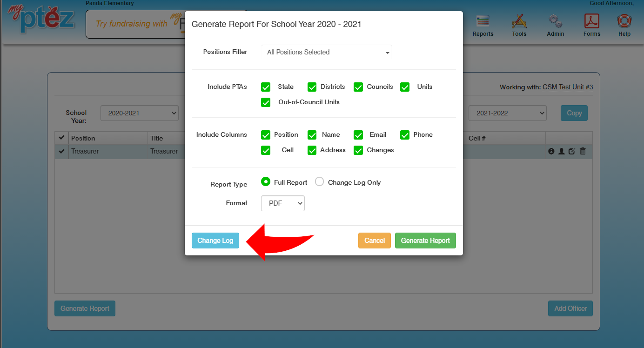Click the trash icon in Treasurer row

click(583, 151)
